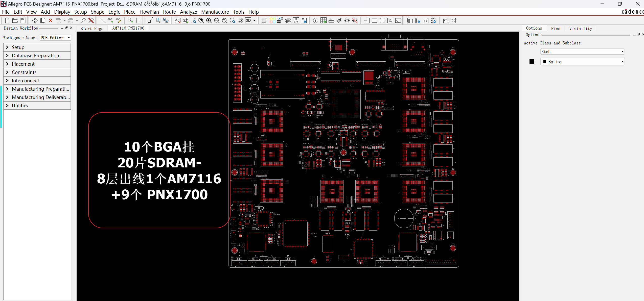Screen dimensions: 644x301
Task: Save the board with the floppy icon
Action: click(x=23, y=20)
